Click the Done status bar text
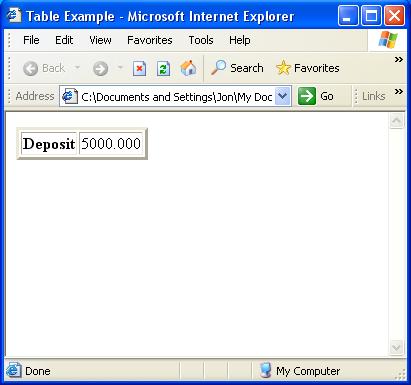411x385 pixels. pos(38,371)
